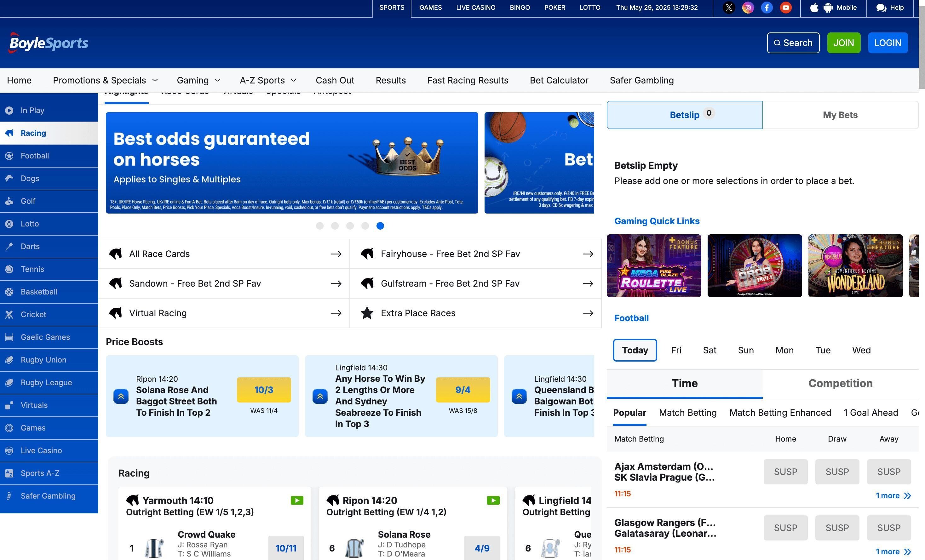Switch to the Competition tab

pos(840,383)
